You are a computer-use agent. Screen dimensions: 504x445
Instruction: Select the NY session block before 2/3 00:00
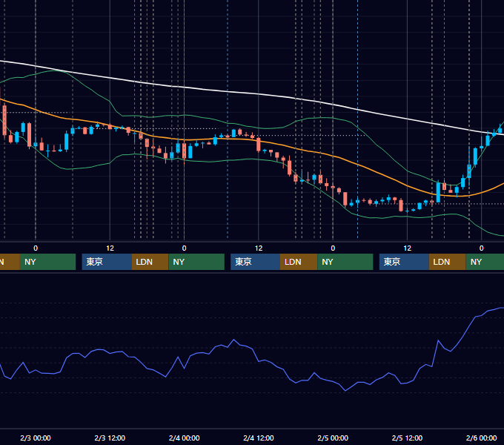[47, 262]
